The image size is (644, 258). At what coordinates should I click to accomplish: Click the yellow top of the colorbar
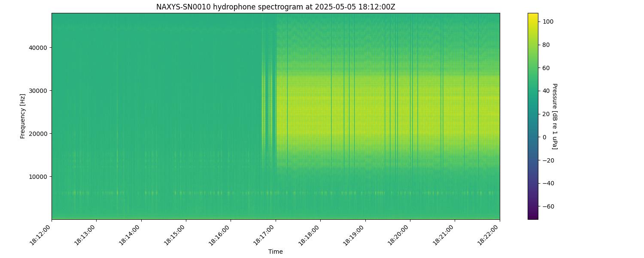pos(533,15)
